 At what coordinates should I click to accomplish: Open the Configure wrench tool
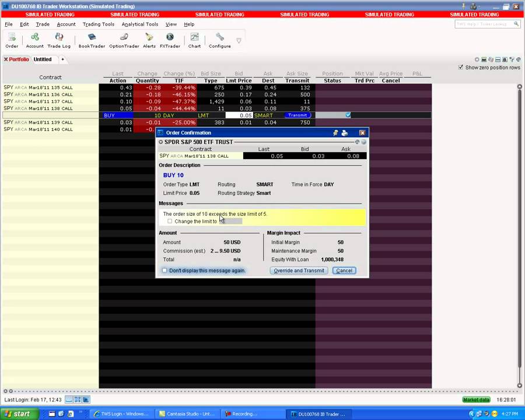point(220,40)
